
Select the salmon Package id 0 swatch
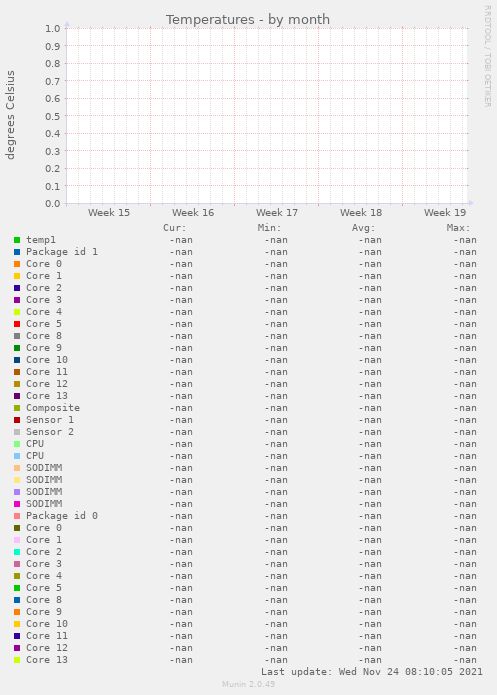click(17, 516)
